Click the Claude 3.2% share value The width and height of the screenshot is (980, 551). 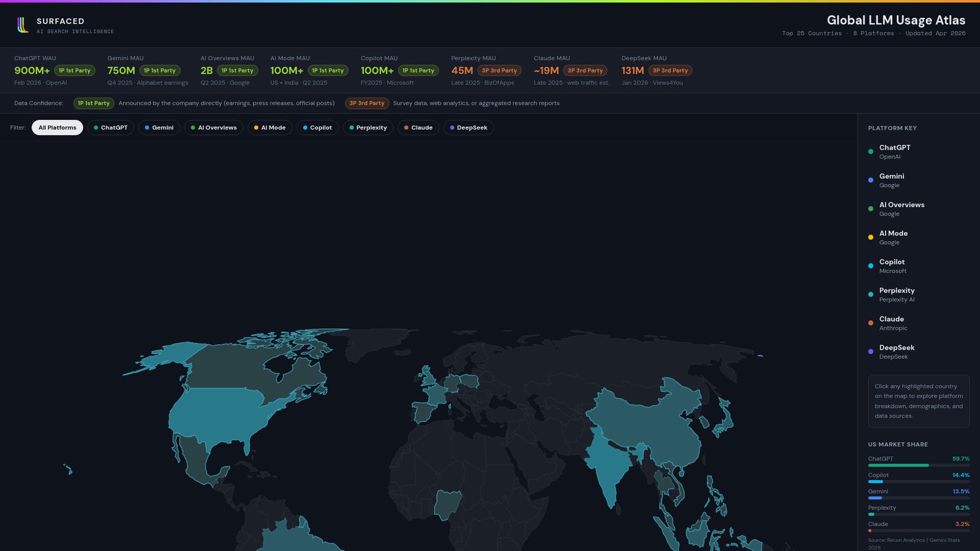click(962, 524)
